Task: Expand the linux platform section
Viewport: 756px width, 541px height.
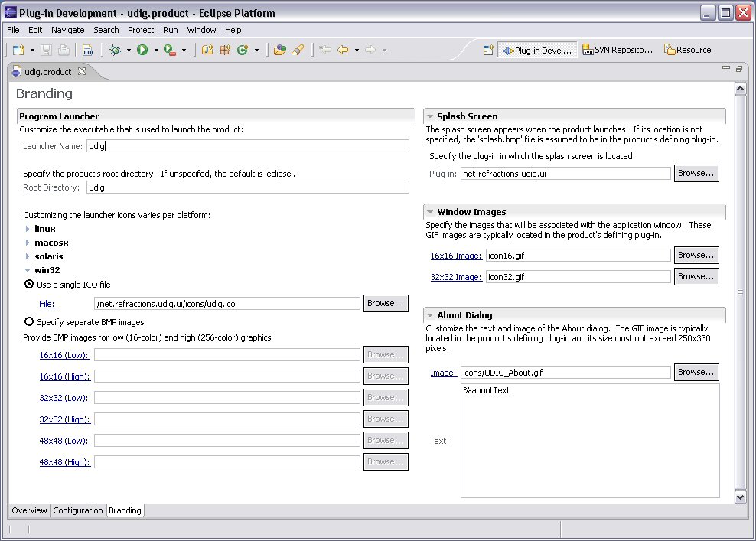Action: pyautogui.click(x=28, y=229)
